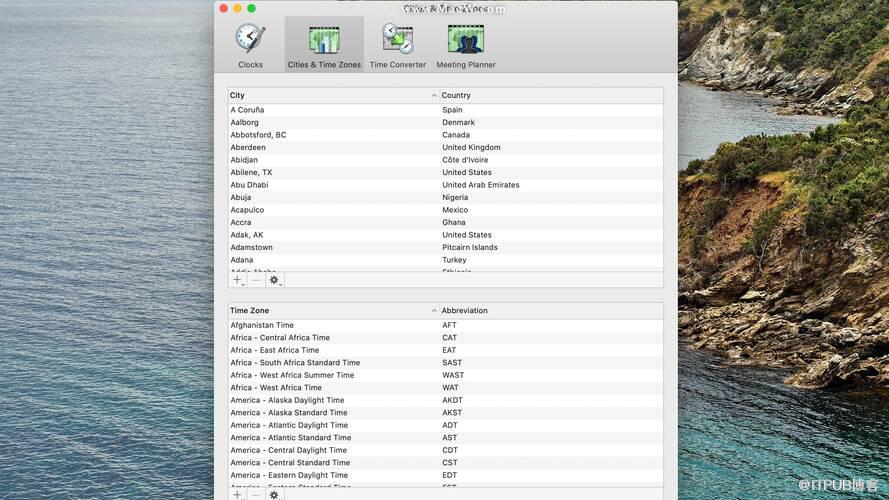Zoom the window with the green button

[x=252, y=9]
